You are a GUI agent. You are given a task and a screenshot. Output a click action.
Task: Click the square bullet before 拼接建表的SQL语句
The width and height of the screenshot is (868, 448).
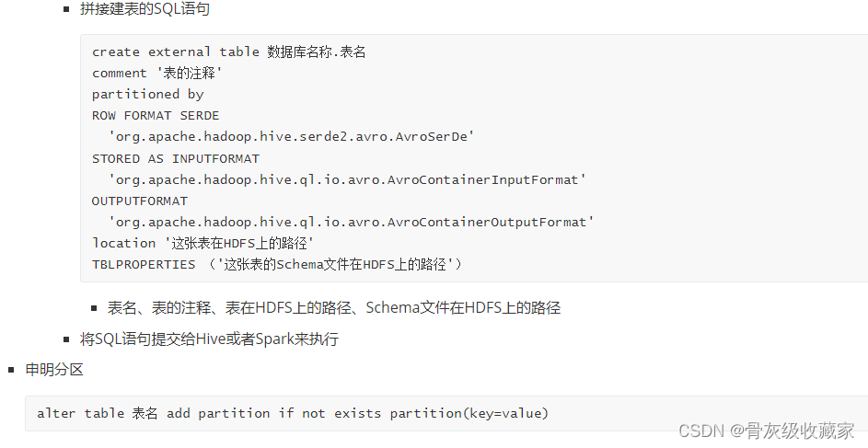click(66, 9)
